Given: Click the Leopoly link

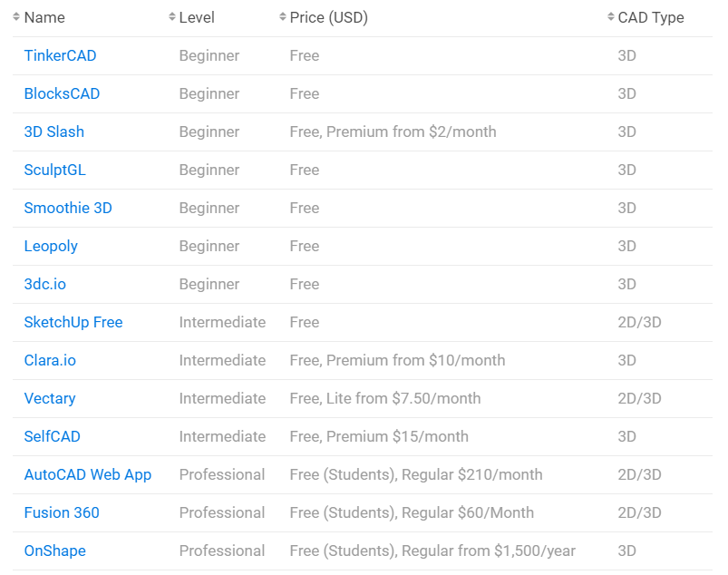Looking at the screenshot, I should click(51, 246).
